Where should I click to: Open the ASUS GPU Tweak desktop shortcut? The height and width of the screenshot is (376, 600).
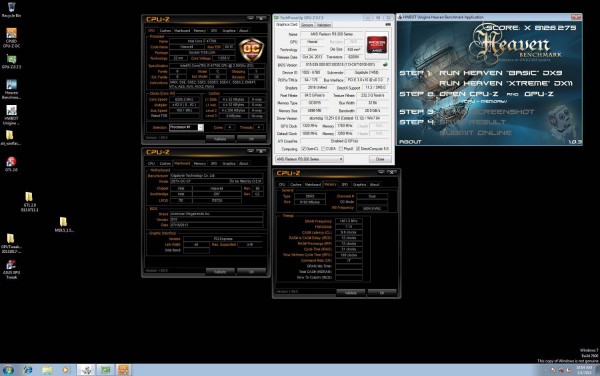tap(11, 269)
